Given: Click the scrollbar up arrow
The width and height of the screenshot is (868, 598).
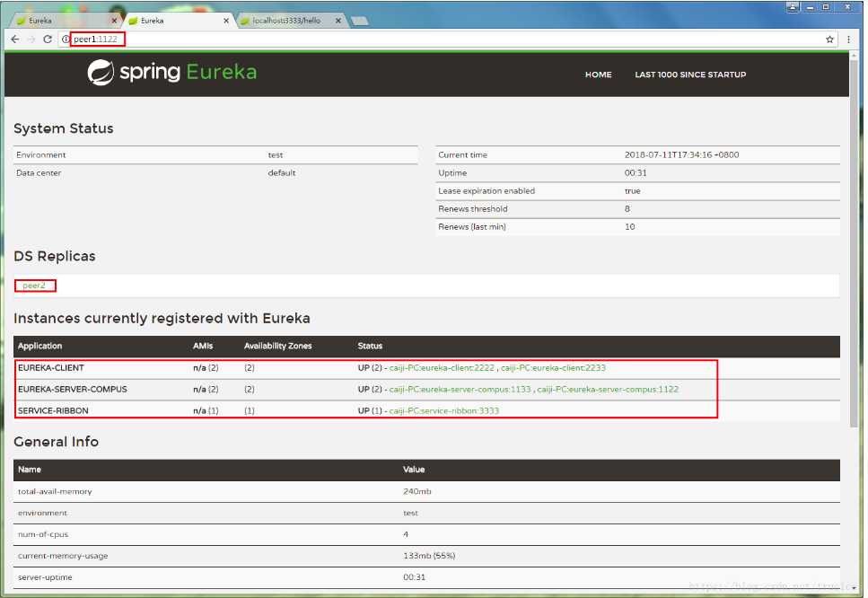Looking at the screenshot, I should [x=855, y=56].
